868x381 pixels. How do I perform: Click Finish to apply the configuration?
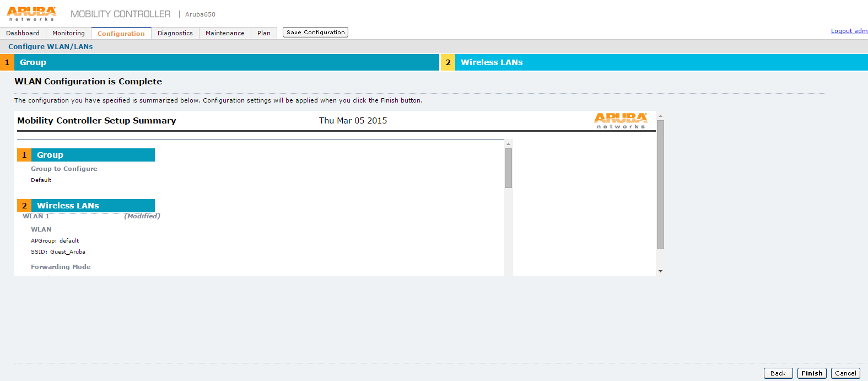pyautogui.click(x=812, y=373)
